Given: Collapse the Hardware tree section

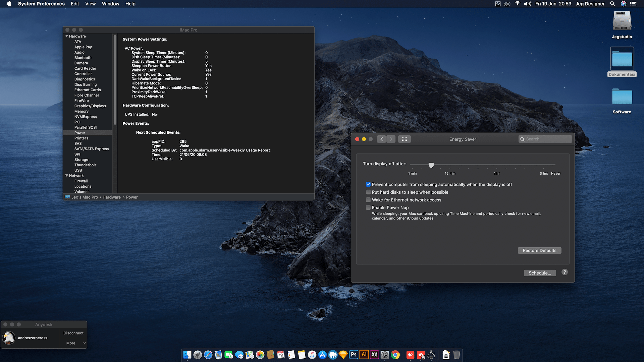Looking at the screenshot, I should (x=67, y=36).
